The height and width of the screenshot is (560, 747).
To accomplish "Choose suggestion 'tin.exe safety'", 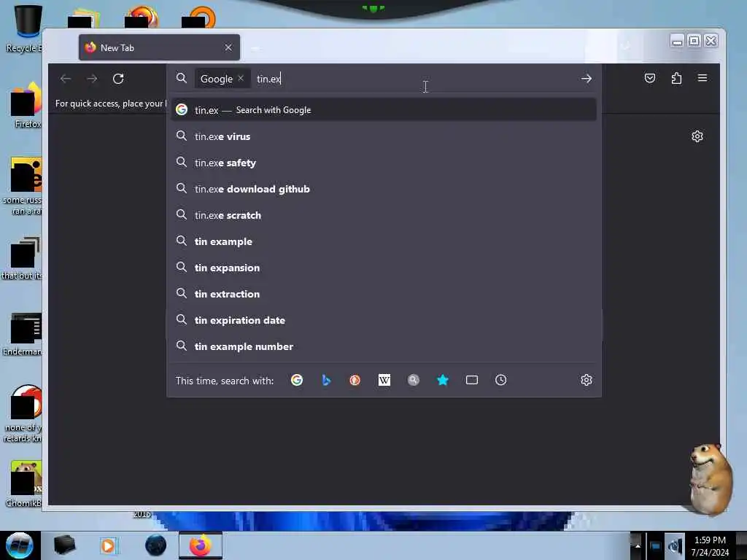I will click(x=384, y=163).
